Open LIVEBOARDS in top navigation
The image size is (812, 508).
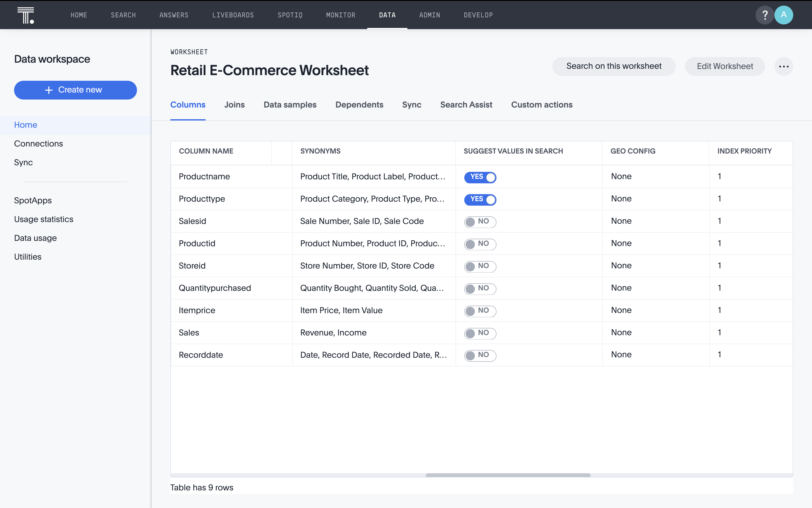coord(233,15)
